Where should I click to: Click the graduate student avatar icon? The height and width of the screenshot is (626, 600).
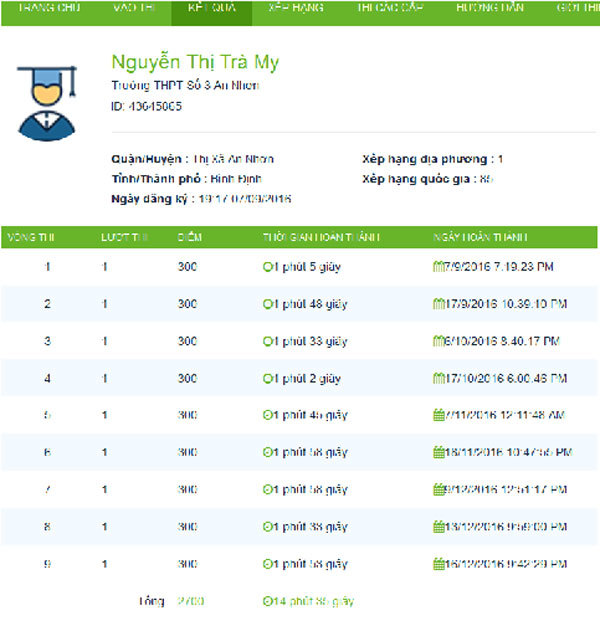[x=46, y=101]
